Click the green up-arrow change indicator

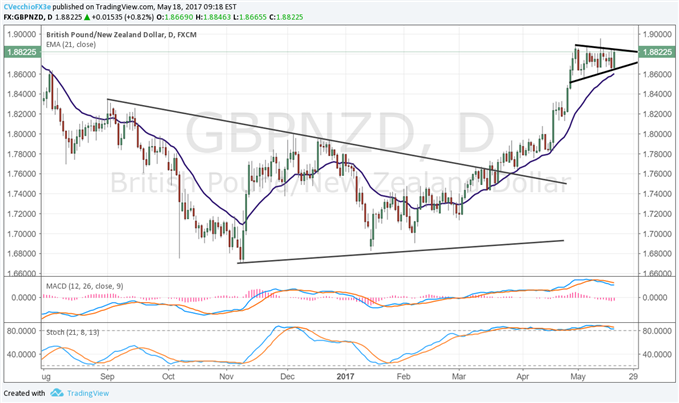[87, 17]
